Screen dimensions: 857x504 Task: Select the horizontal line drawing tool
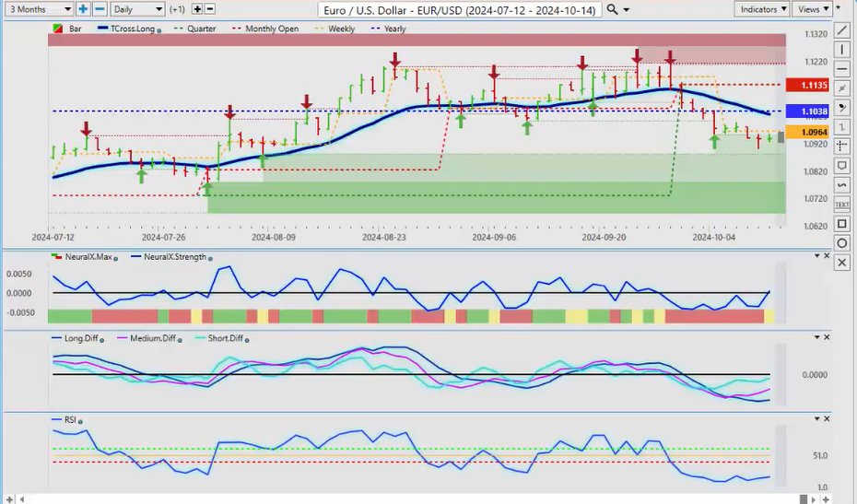841,69
